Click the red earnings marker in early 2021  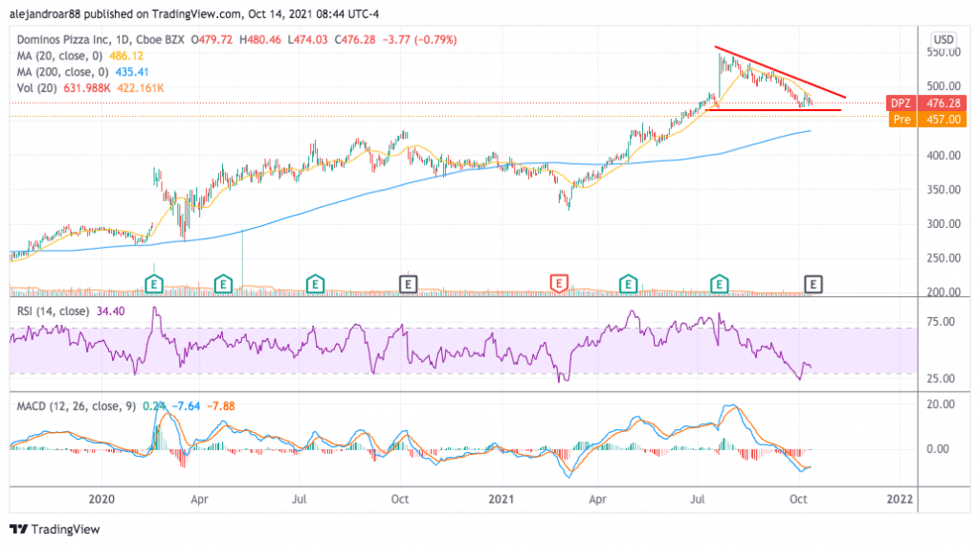tap(559, 284)
